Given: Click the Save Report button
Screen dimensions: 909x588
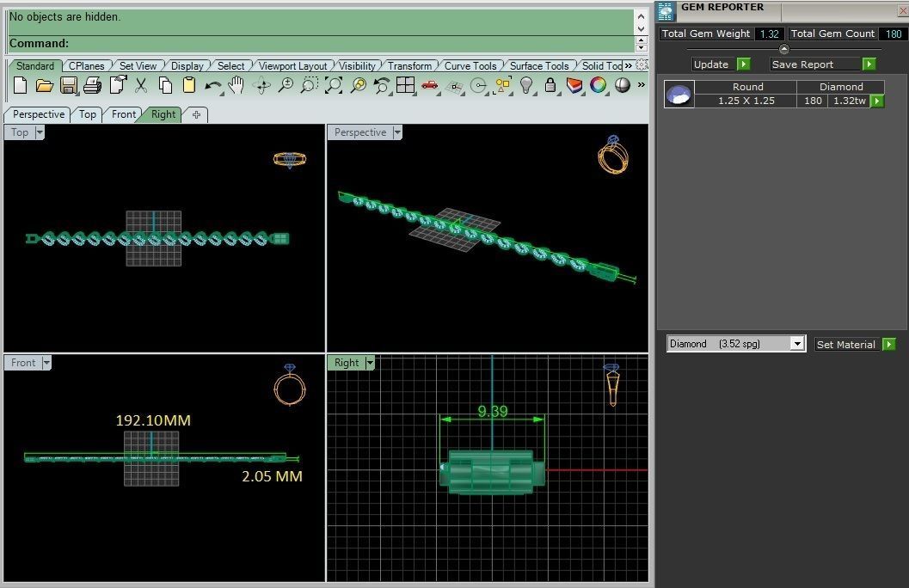Looking at the screenshot, I should (823, 64).
